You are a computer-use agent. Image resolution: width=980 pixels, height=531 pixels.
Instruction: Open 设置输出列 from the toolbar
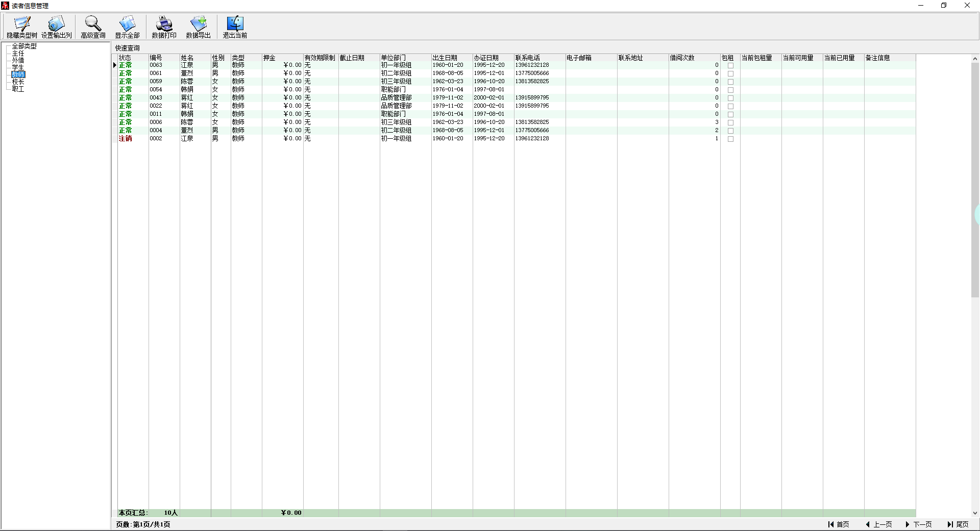(x=57, y=27)
